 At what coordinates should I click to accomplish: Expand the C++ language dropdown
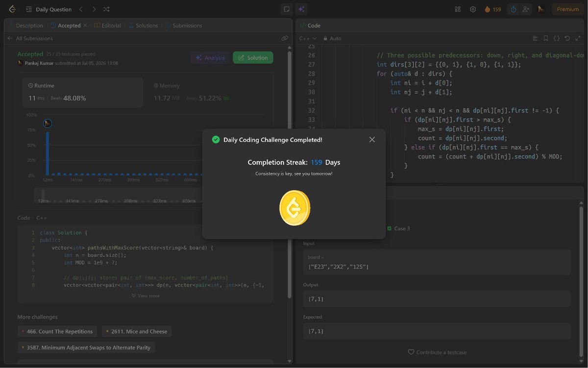308,38
